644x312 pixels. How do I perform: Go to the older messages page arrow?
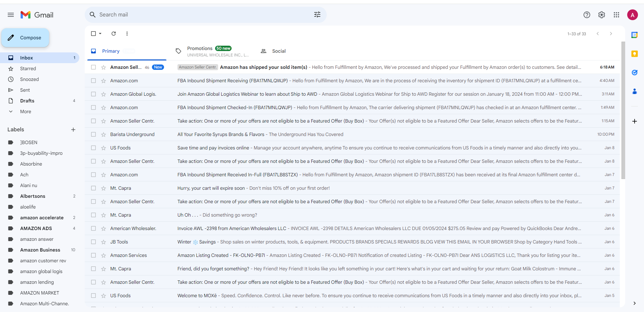click(x=611, y=34)
